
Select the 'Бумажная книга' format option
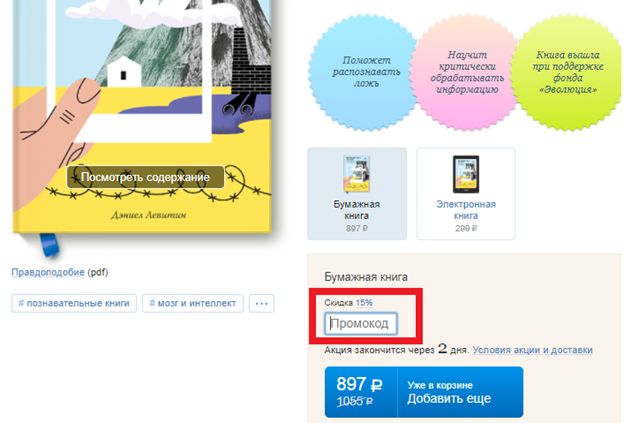(357, 194)
